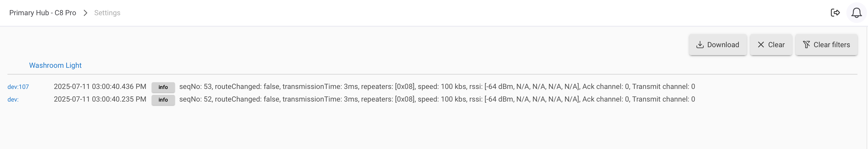Click the logout icon in header
The image size is (868, 149).
coord(835,13)
